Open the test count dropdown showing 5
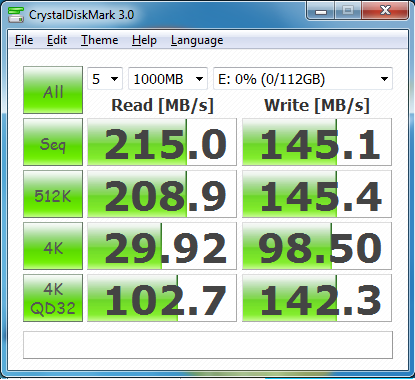Viewport: 415px width, 380px height. [105, 79]
